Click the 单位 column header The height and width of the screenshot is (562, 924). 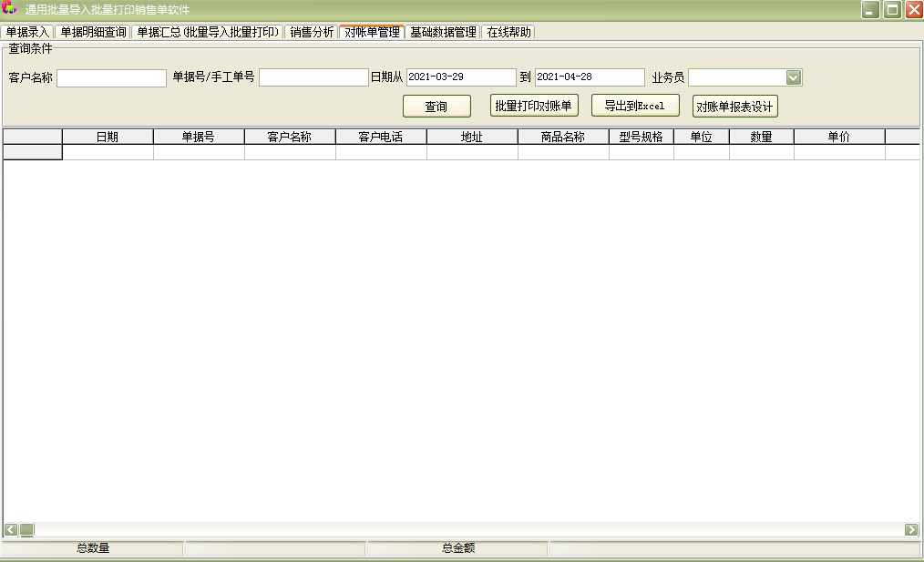(x=702, y=137)
